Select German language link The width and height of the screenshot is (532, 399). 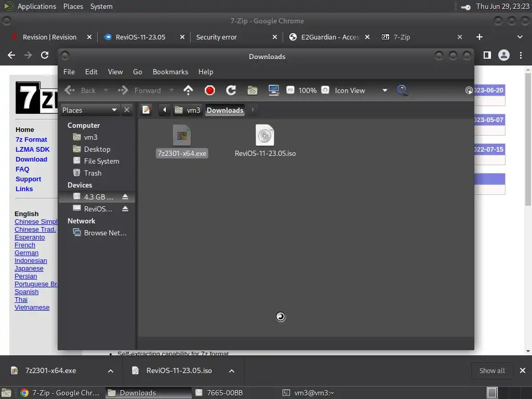pos(26,253)
